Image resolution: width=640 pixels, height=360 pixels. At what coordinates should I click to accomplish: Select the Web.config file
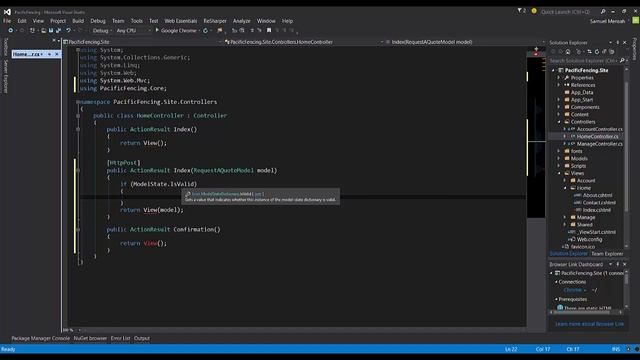click(589, 239)
